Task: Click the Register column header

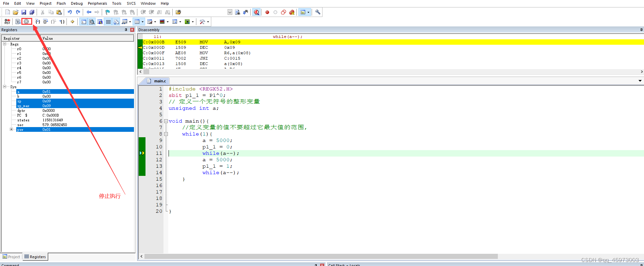Action: coord(21,38)
